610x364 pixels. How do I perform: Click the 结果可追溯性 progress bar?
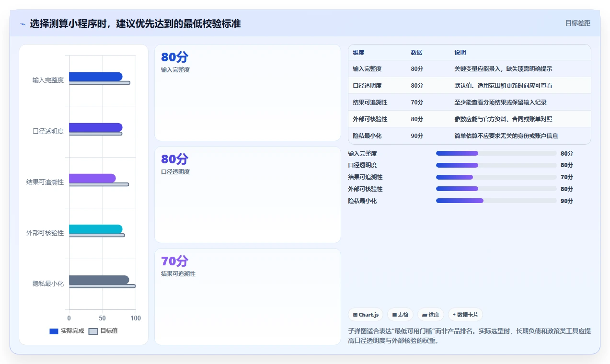(x=496, y=177)
